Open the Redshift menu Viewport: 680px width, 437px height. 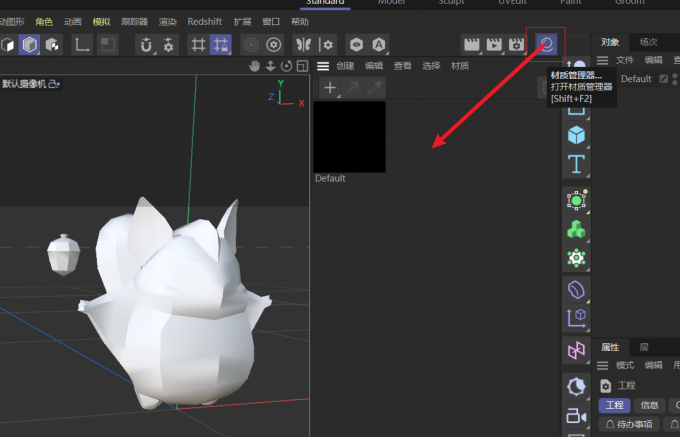[205, 22]
